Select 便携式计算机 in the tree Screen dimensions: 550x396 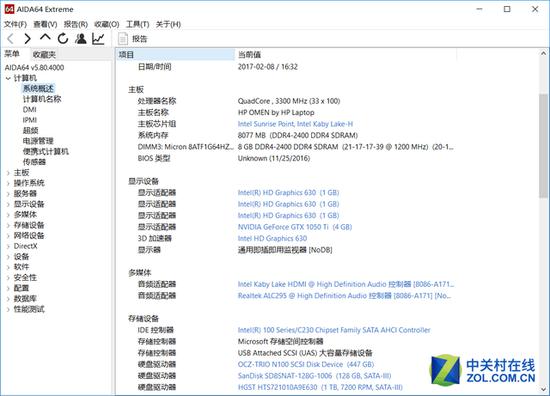46,152
